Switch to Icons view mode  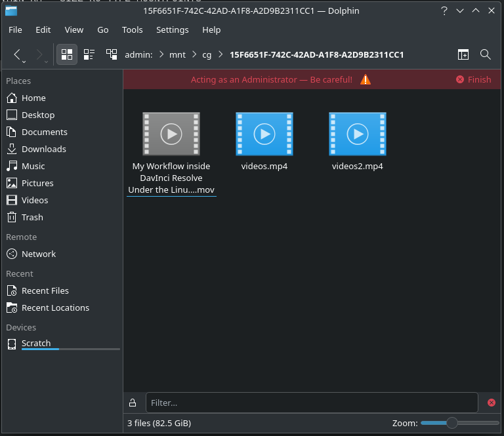pyautogui.click(x=67, y=54)
